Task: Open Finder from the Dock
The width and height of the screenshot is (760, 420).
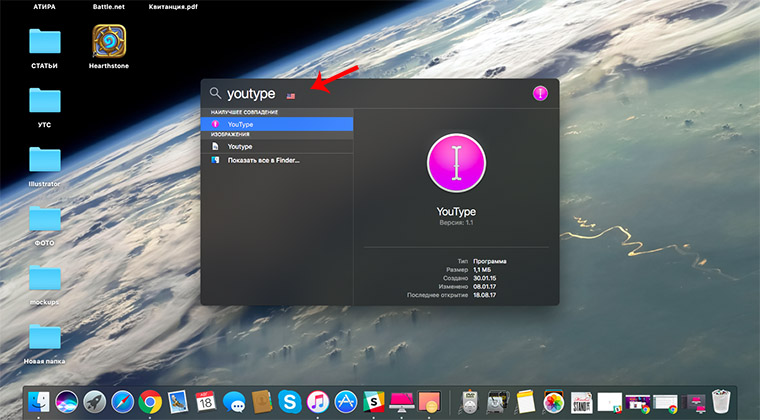Action: click(40, 402)
